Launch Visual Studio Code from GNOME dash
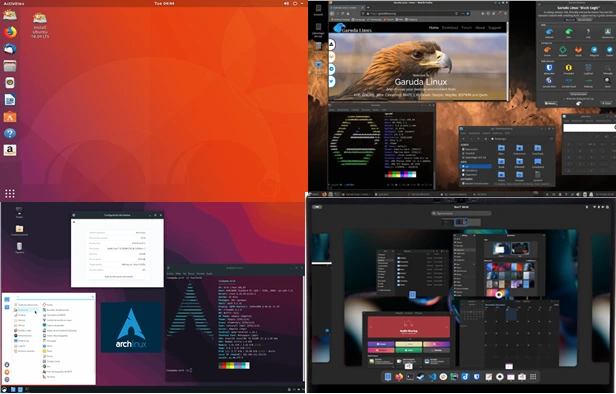616x394 pixels. pyautogui.click(x=432, y=377)
